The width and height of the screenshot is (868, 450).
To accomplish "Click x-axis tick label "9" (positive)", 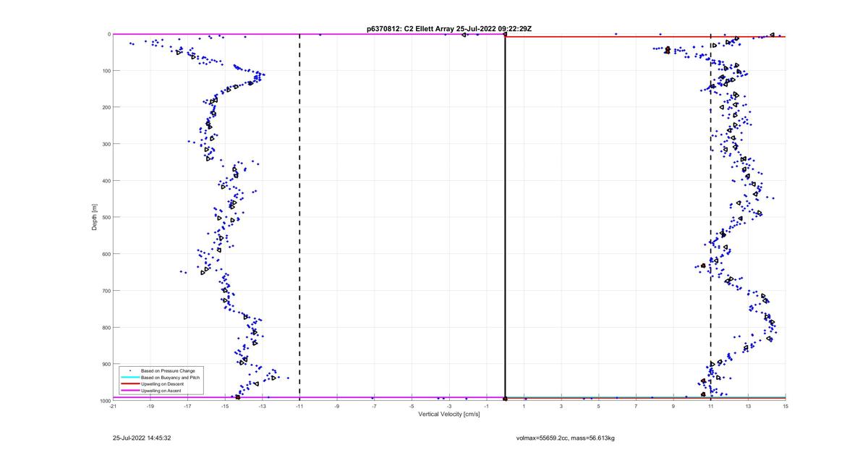I will 673,407.
